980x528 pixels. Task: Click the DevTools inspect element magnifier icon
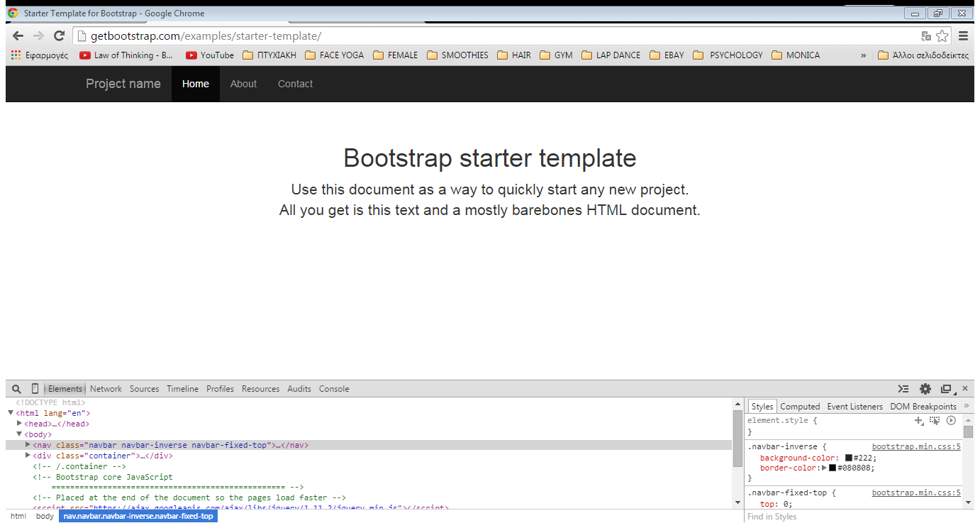pos(17,389)
